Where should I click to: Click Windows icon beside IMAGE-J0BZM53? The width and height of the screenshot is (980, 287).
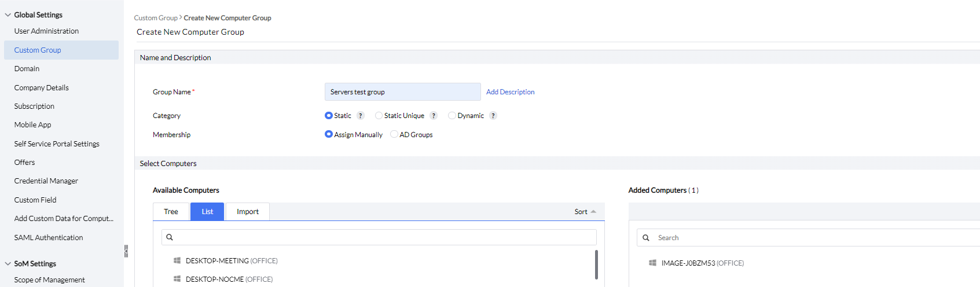(652, 263)
